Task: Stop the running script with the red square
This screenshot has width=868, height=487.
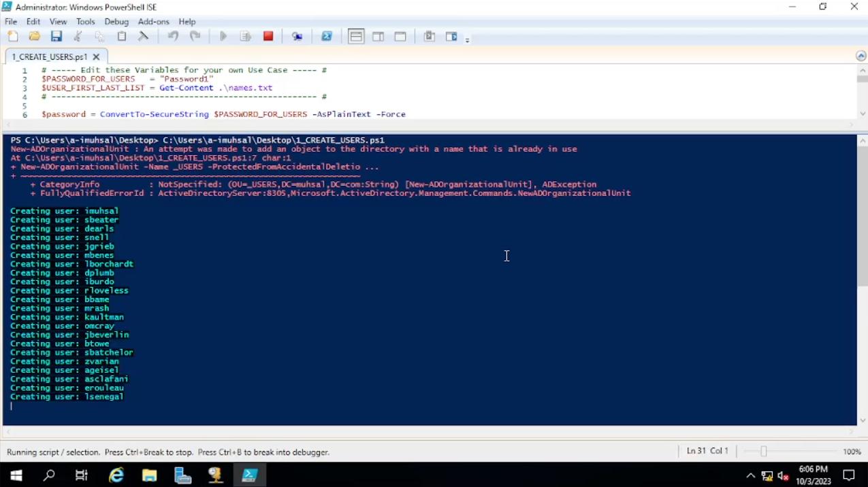Action: (268, 37)
